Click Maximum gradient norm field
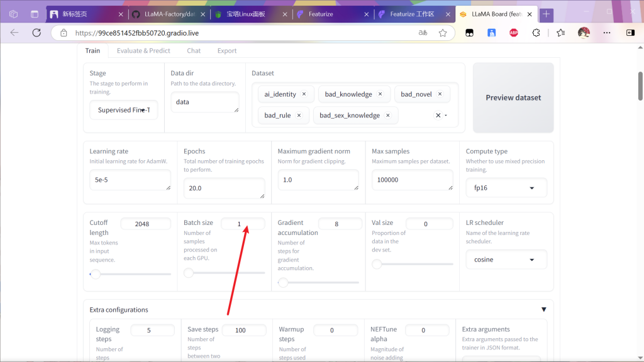 318,180
